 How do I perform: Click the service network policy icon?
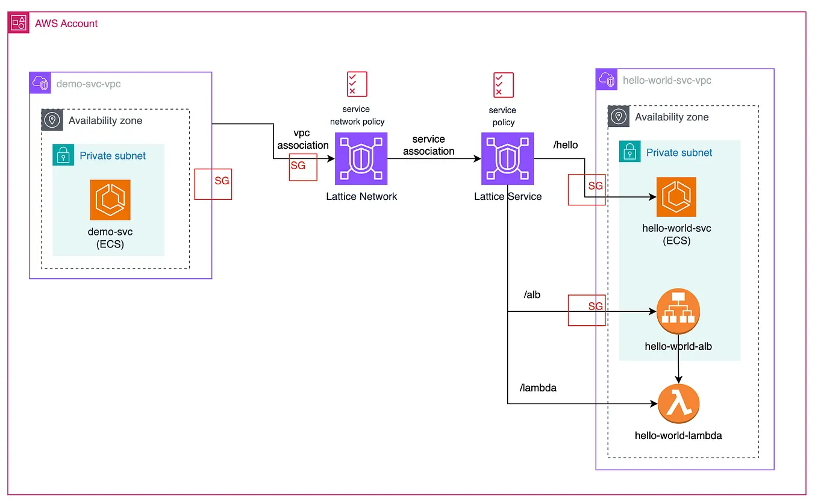(x=356, y=84)
